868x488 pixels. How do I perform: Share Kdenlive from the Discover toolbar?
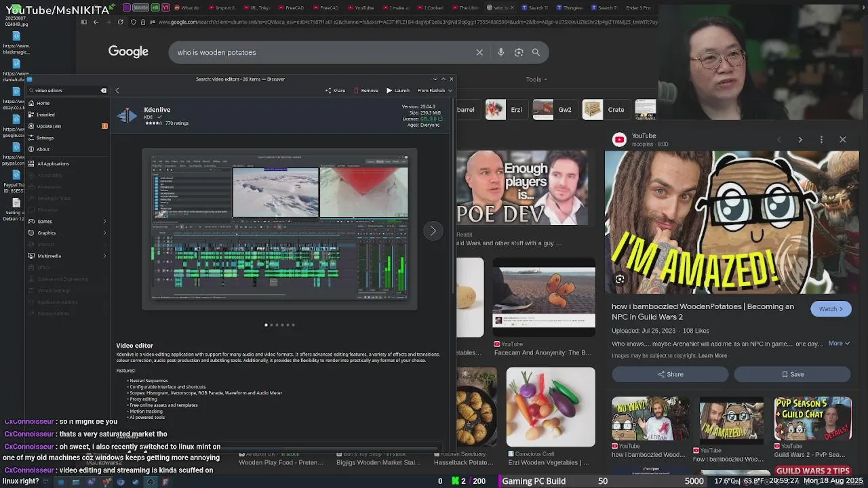pos(335,90)
